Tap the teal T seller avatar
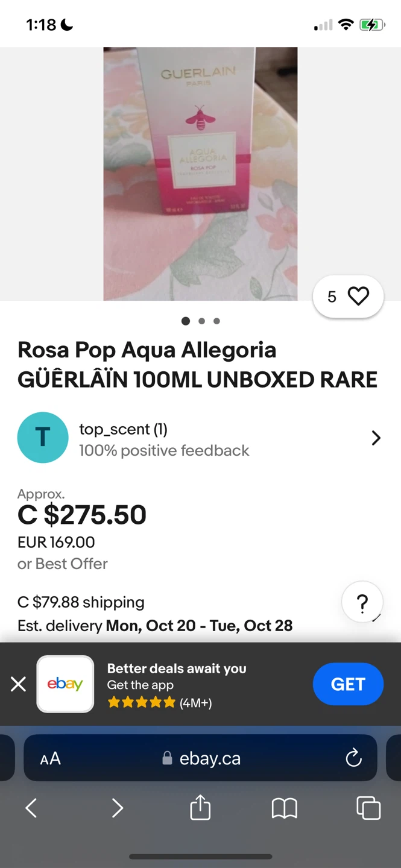The height and width of the screenshot is (868, 401). click(x=43, y=438)
